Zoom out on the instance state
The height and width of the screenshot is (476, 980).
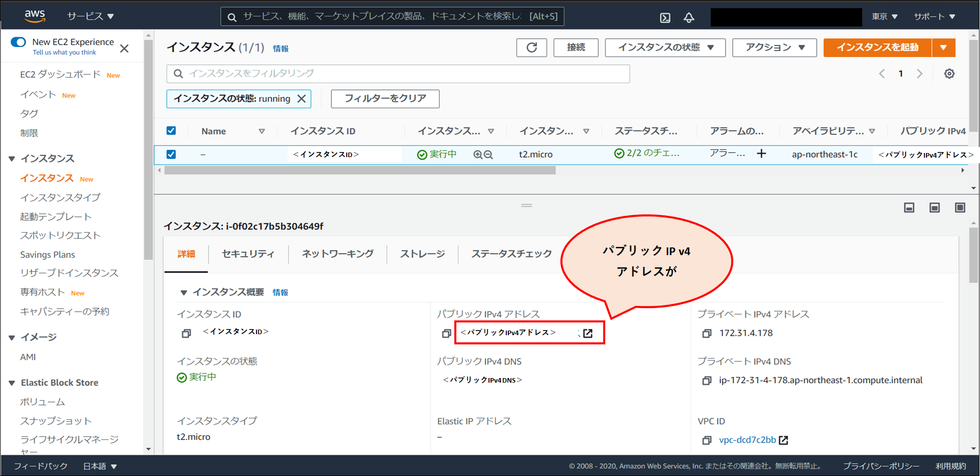pos(488,154)
